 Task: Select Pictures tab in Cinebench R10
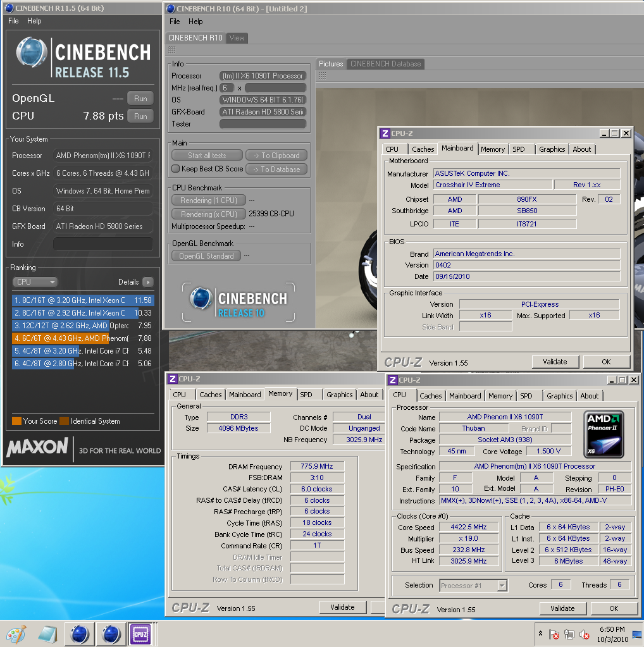click(331, 64)
